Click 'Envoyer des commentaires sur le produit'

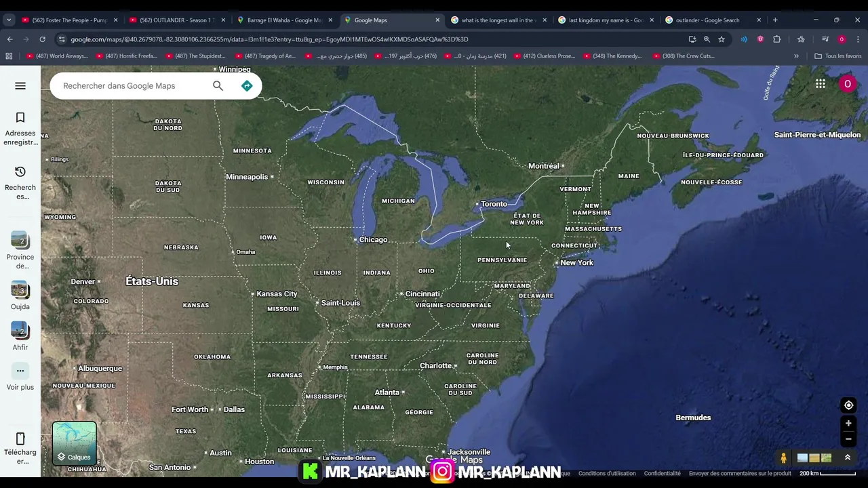tap(740, 473)
